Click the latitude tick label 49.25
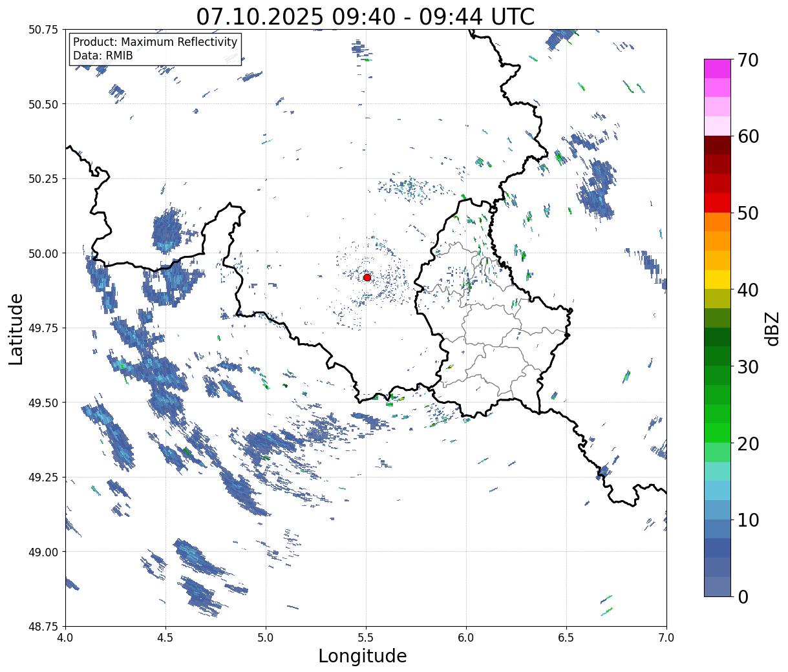This screenshot has height=672, width=788. tap(43, 478)
